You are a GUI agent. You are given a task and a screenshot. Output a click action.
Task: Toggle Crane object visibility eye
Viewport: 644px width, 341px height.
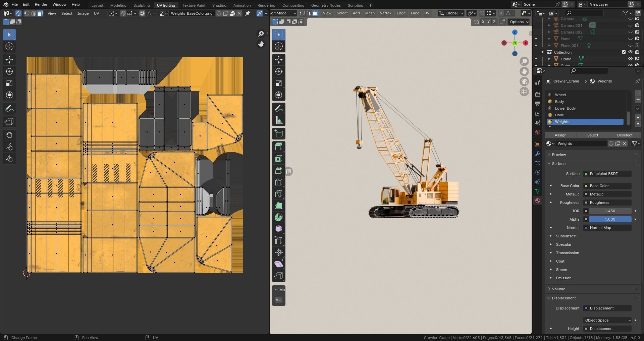pos(631,59)
